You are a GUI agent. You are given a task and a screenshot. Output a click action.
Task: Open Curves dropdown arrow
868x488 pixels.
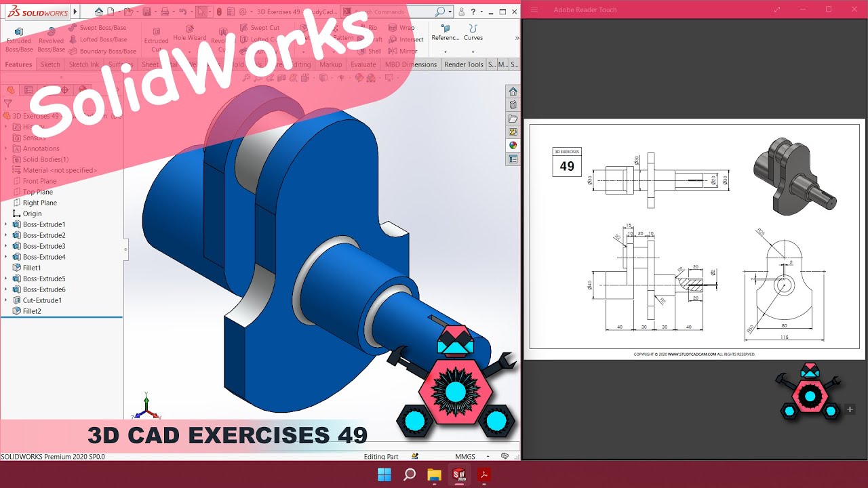click(x=473, y=52)
